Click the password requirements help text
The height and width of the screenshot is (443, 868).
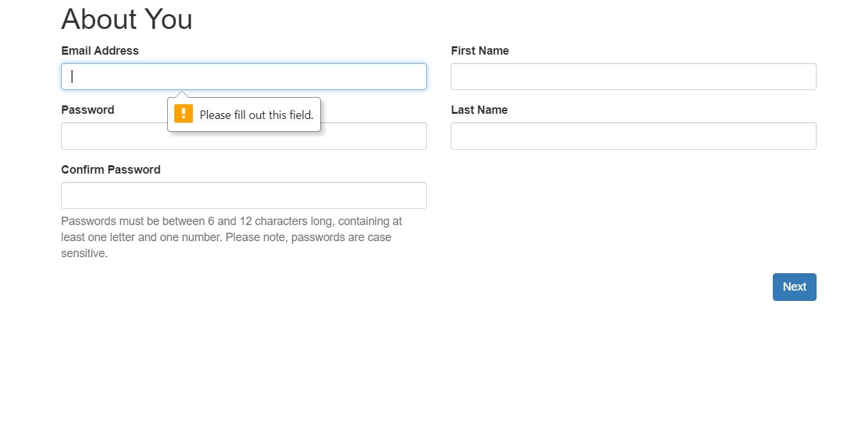point(231,237)
